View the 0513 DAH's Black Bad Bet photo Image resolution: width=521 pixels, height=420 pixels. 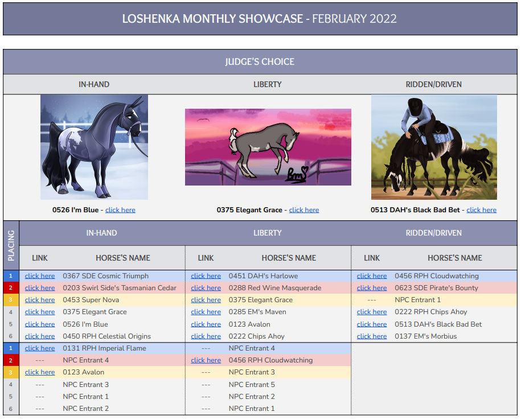pyautogui.click(x=434, y=147)
